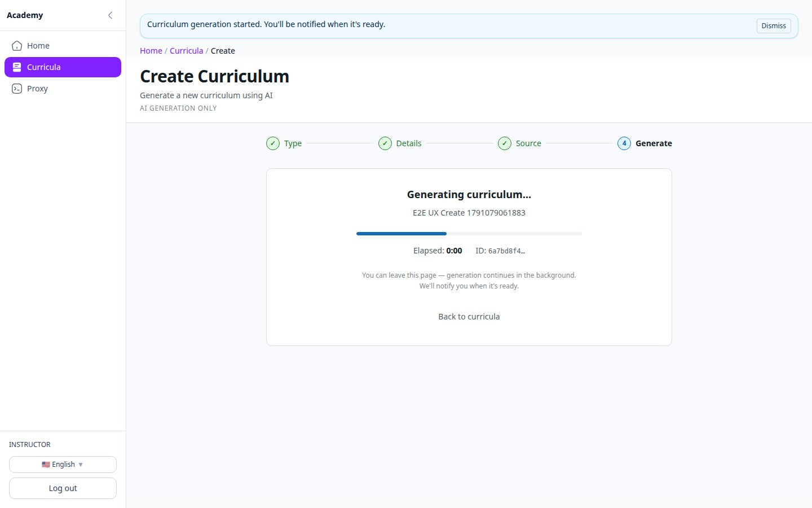
Task: Click the Elapsed 0:00 timer
Action: click(438, 251)
